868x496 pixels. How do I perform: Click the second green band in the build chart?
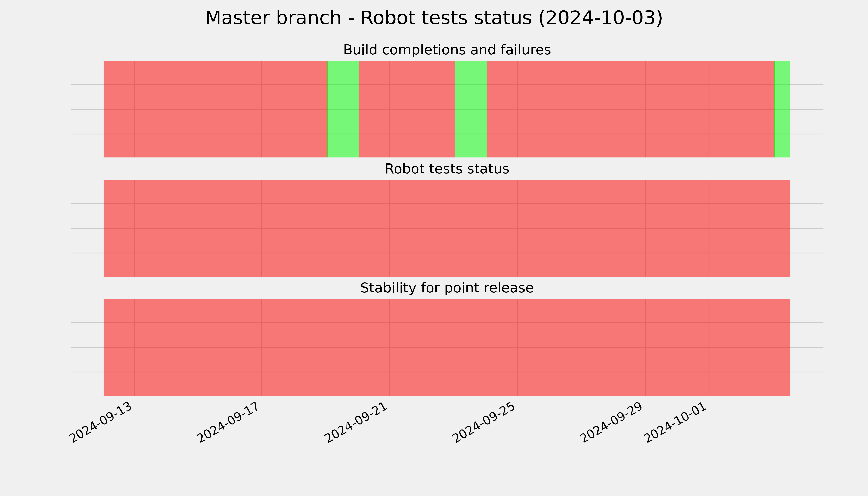pyautogui.click(x=471, y=109)
